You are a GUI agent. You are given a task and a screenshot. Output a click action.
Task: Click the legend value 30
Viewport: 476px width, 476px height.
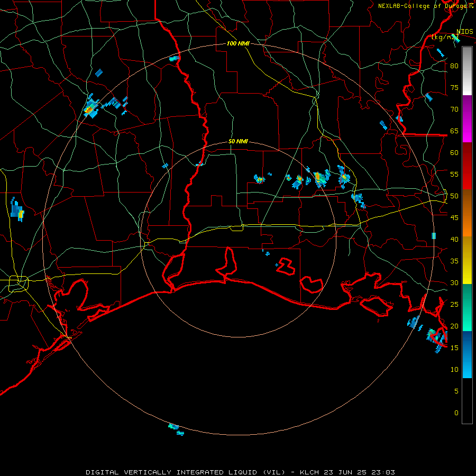[454, 283]
